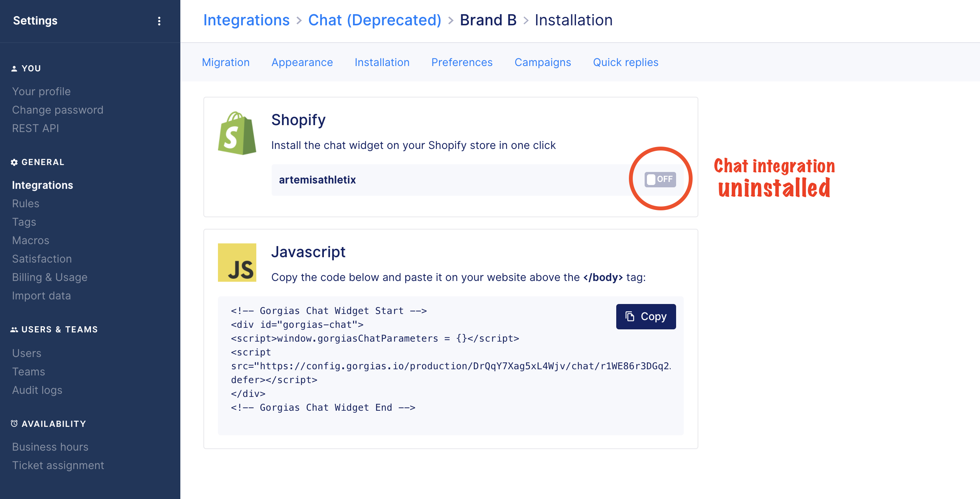Open Your profile settings
Viewport: 980px width, 499px height.
[x=41, y=91]
